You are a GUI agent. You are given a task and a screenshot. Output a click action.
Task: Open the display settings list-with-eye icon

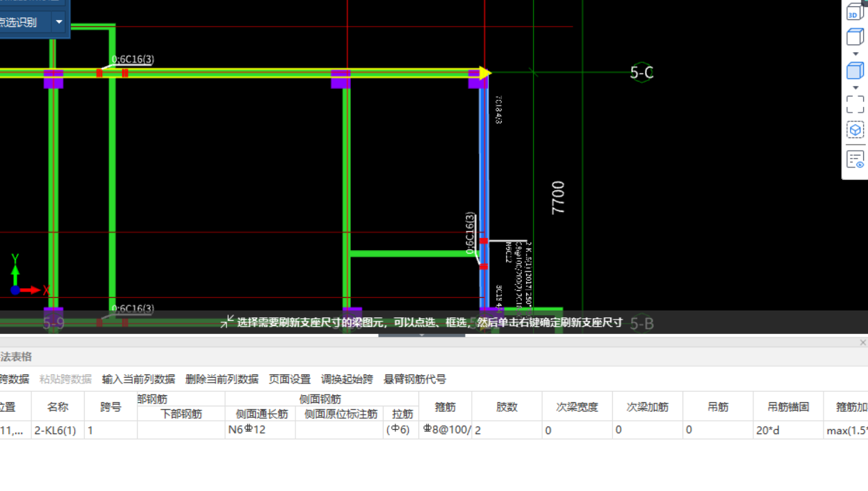855,159
